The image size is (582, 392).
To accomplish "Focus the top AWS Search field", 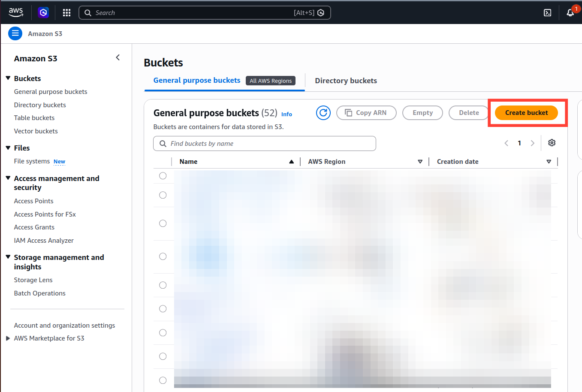I will (205, 13).
